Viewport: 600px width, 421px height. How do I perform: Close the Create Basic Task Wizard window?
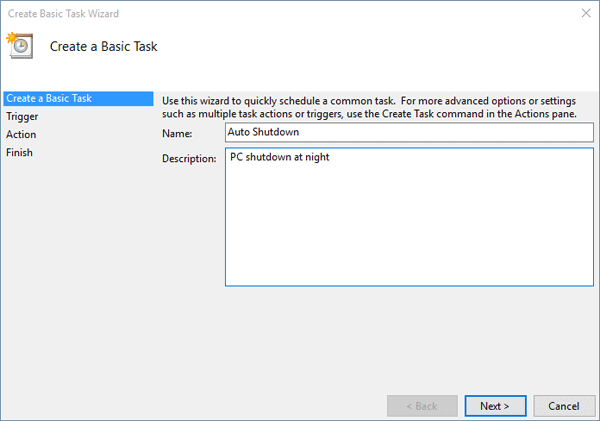[x=583, y=13]
